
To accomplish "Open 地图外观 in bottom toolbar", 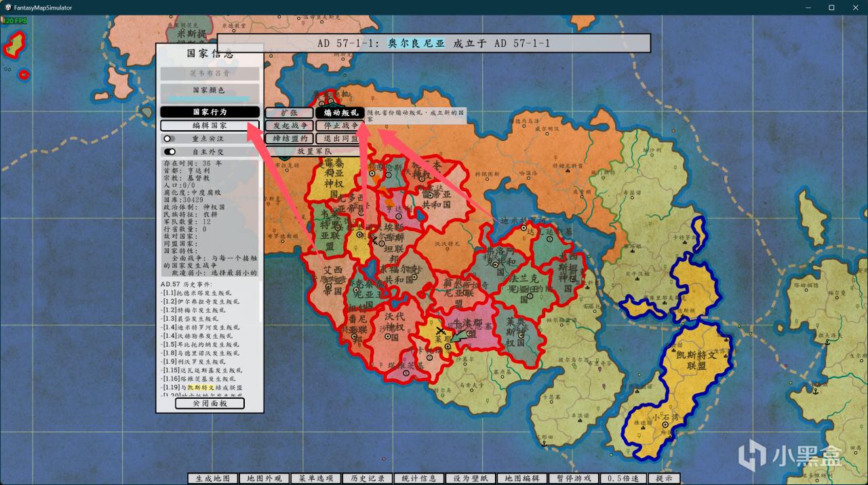I will click(264, 478).
